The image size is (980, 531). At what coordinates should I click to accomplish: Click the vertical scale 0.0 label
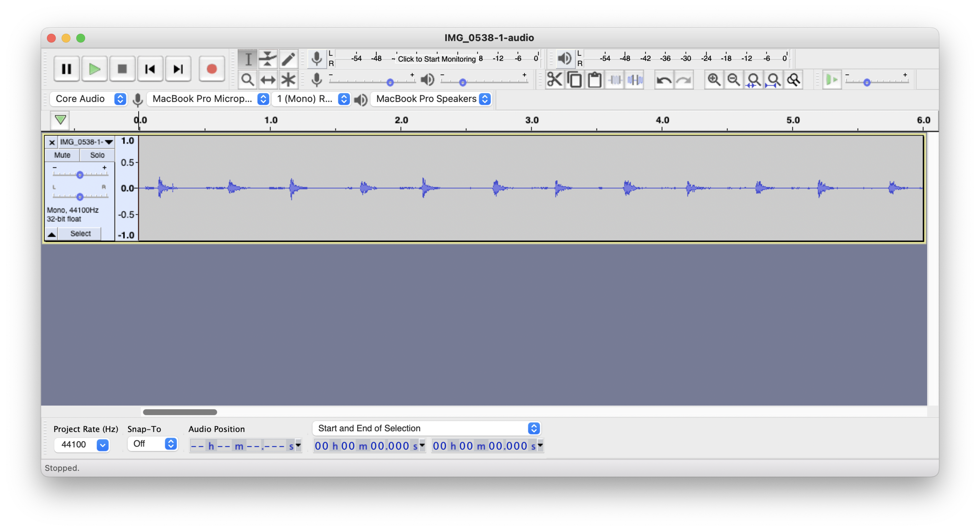(x=127, y=188)
